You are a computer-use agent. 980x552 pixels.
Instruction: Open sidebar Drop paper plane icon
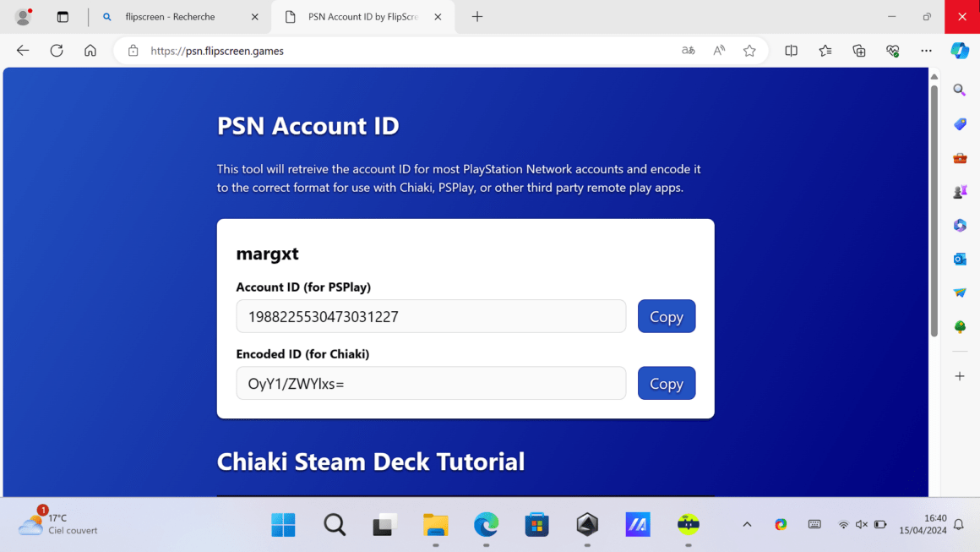[x=960, y=292]
